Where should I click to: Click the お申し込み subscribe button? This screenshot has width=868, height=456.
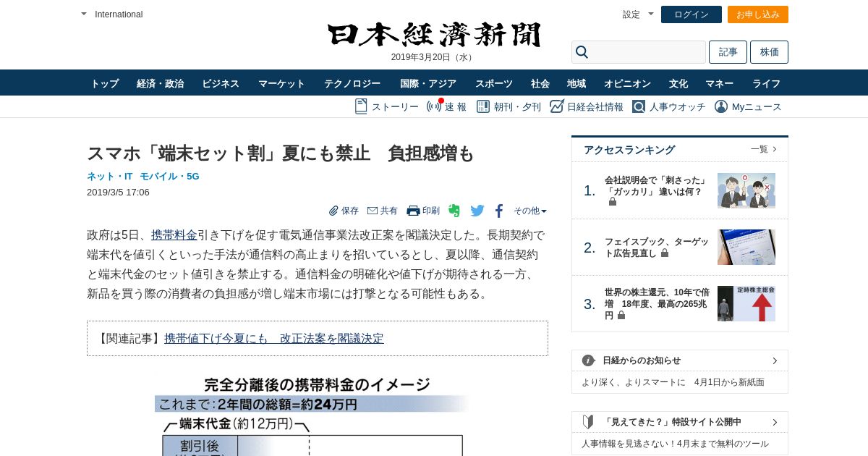click(758, 14)
